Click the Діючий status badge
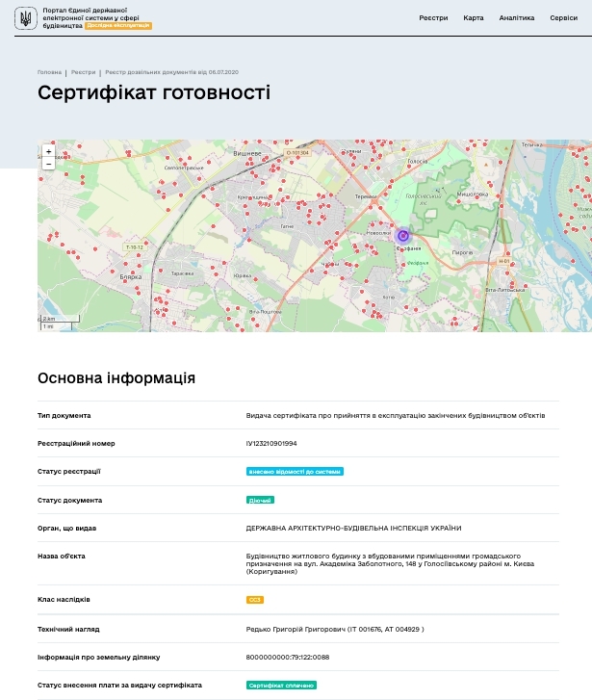 [260, 500]
